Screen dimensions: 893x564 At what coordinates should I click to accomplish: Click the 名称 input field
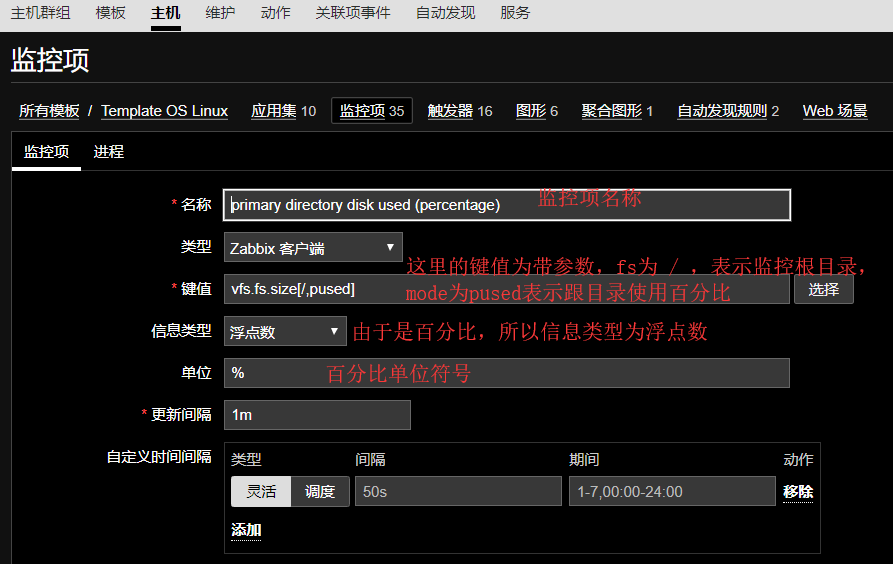[507, 205]
